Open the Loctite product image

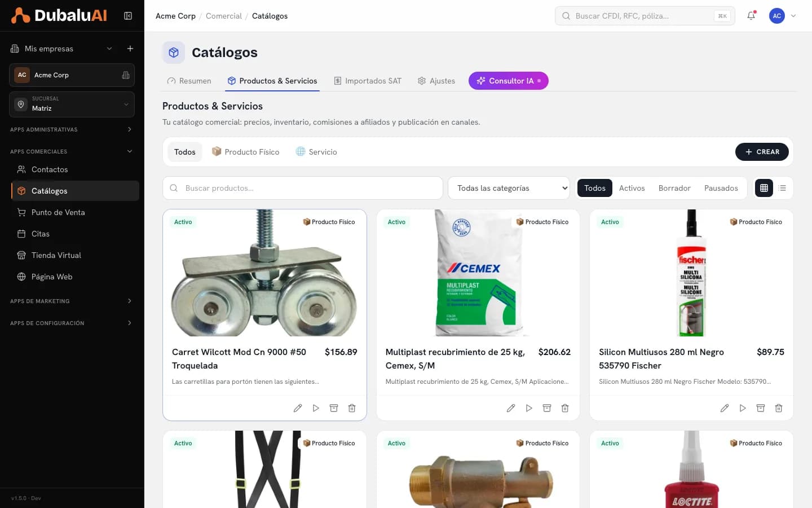[x=691, y=470]
